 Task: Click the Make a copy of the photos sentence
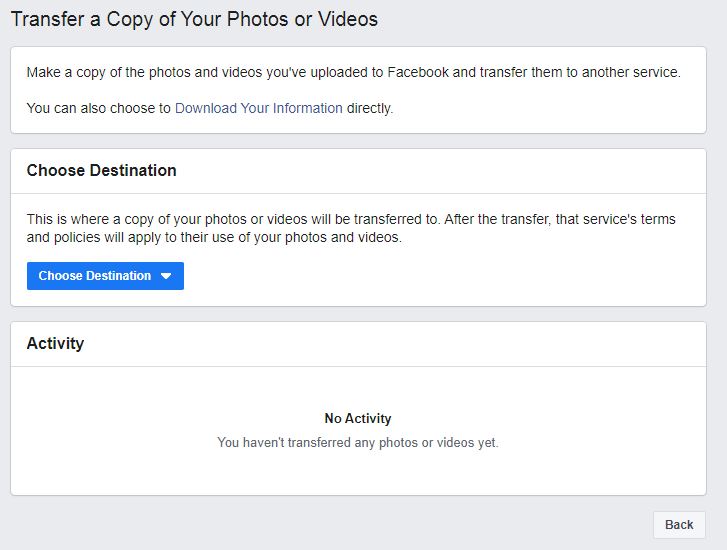(x=353, y=72)
